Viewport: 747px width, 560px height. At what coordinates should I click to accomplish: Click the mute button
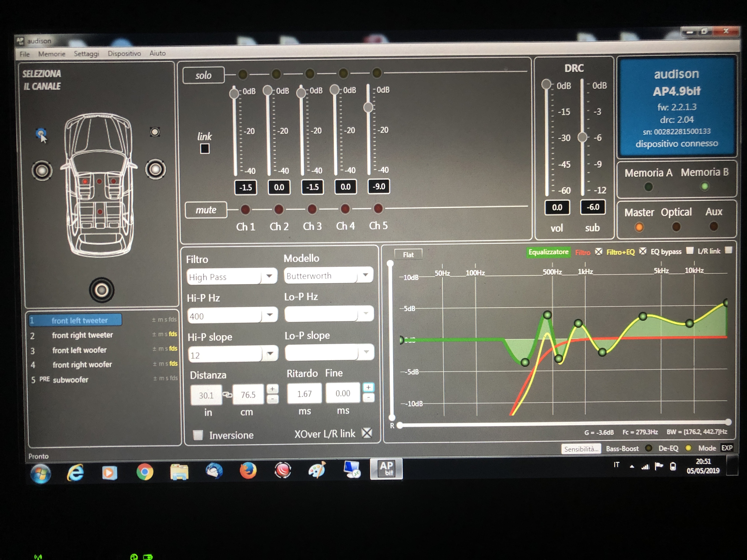click(206, 210)
